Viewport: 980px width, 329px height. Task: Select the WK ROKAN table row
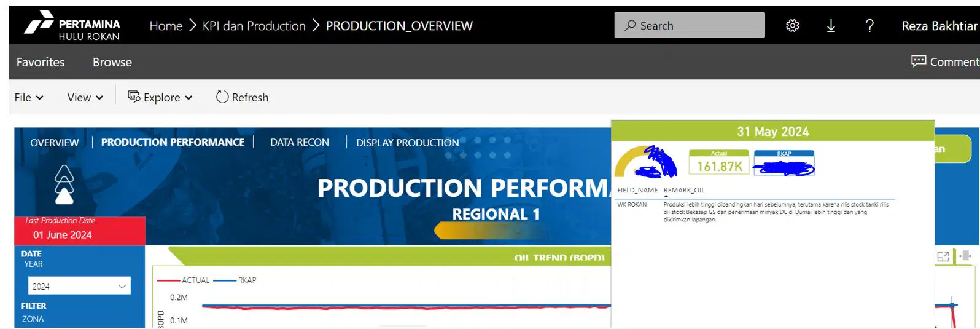pyautogui.click(x=755, y=212)
